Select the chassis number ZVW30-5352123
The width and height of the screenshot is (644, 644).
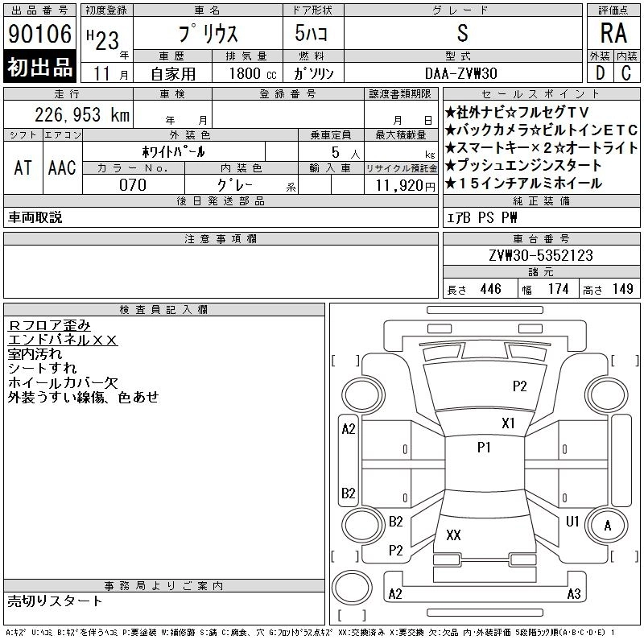pyautogui.click(x=541, y=255)
